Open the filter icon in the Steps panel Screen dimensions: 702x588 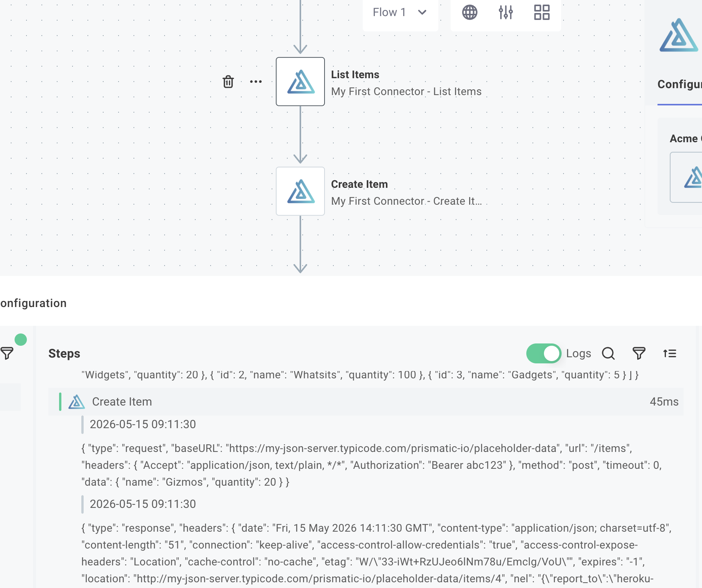639,353
